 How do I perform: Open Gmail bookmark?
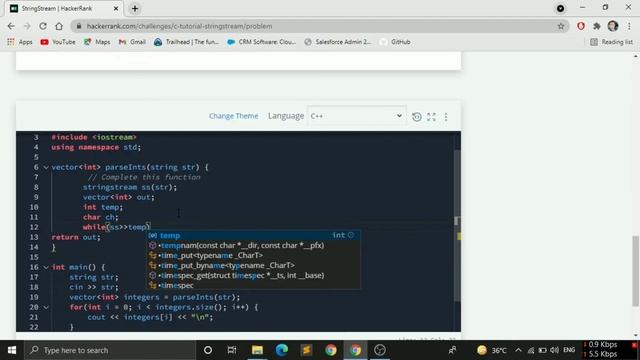(132, 42)
